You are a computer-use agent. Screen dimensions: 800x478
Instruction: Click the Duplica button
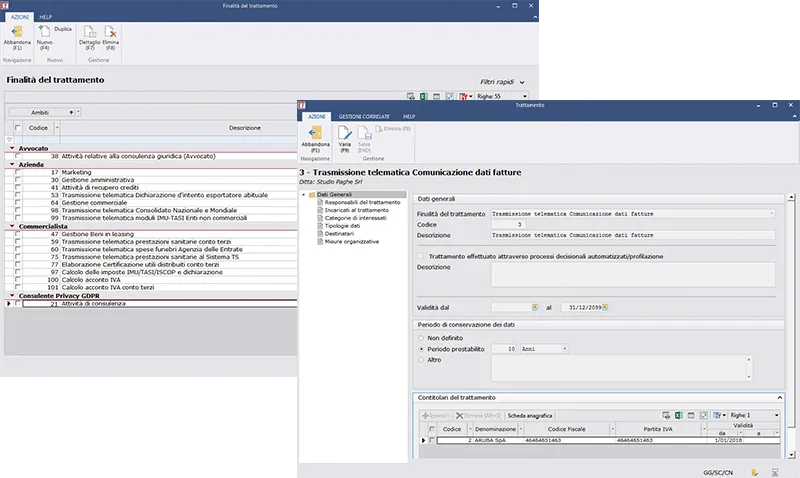click(62, 31)
